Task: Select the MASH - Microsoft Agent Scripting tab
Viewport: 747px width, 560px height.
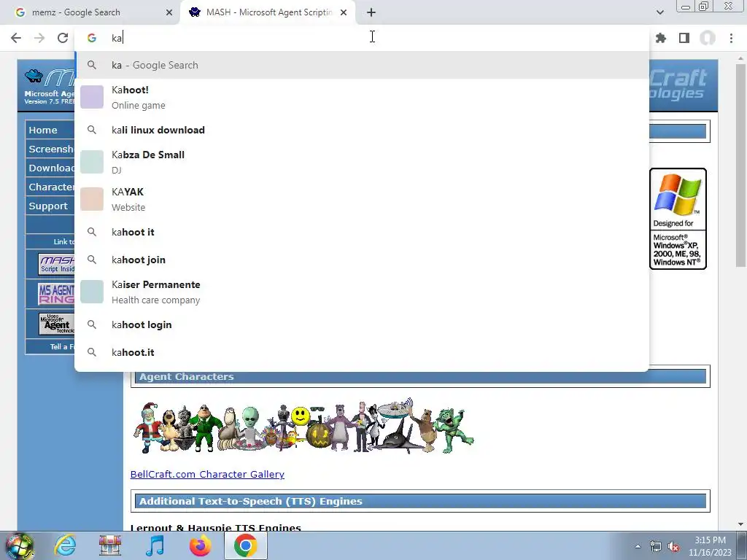Action: tap(267, 12)
